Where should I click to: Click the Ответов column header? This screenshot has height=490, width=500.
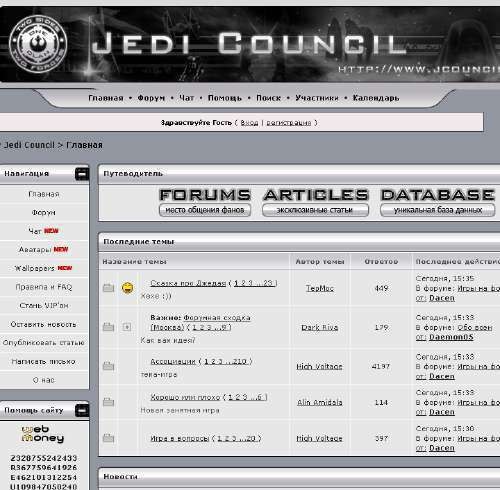[381, 262]
